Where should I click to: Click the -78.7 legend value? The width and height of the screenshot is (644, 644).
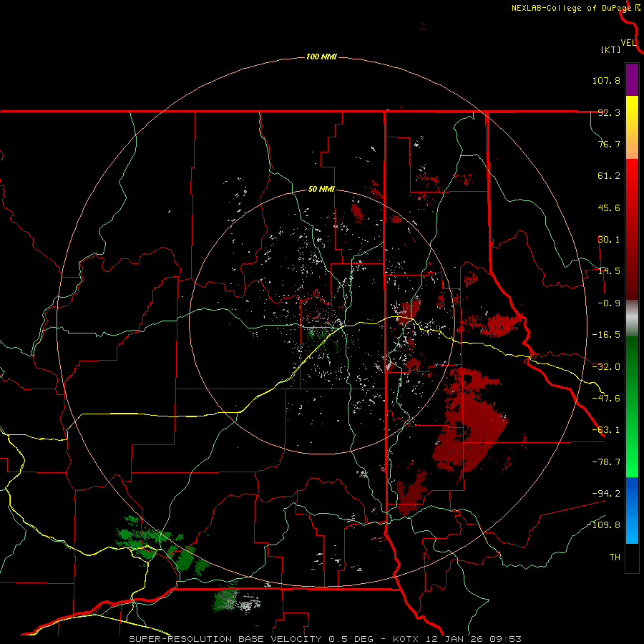pos(606,462)
